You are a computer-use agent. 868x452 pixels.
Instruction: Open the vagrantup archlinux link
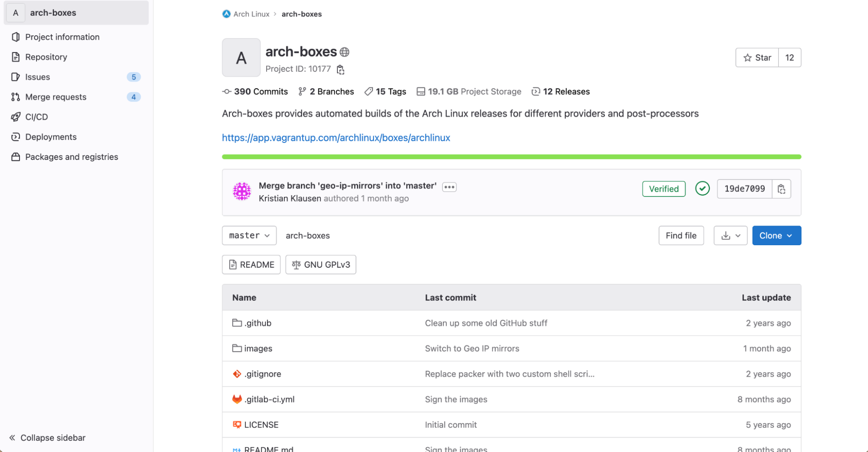tap(336, 138)
